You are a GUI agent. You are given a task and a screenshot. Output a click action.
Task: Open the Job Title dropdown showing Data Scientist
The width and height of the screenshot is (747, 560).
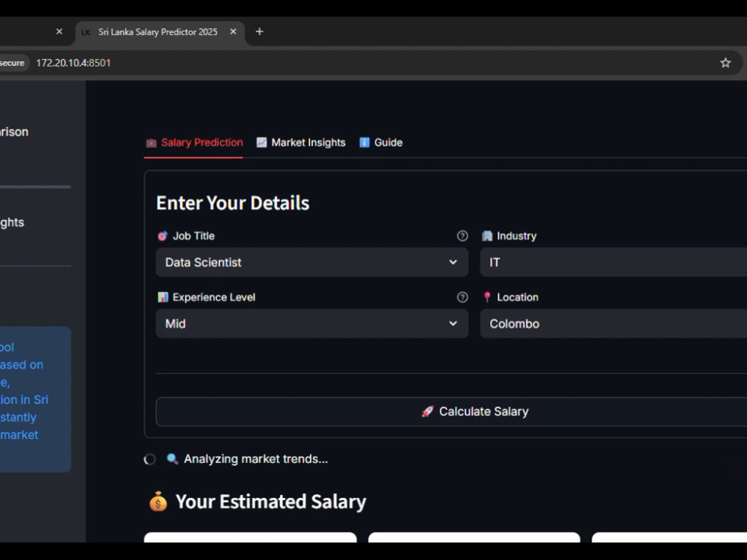click(x=311, y=262)
